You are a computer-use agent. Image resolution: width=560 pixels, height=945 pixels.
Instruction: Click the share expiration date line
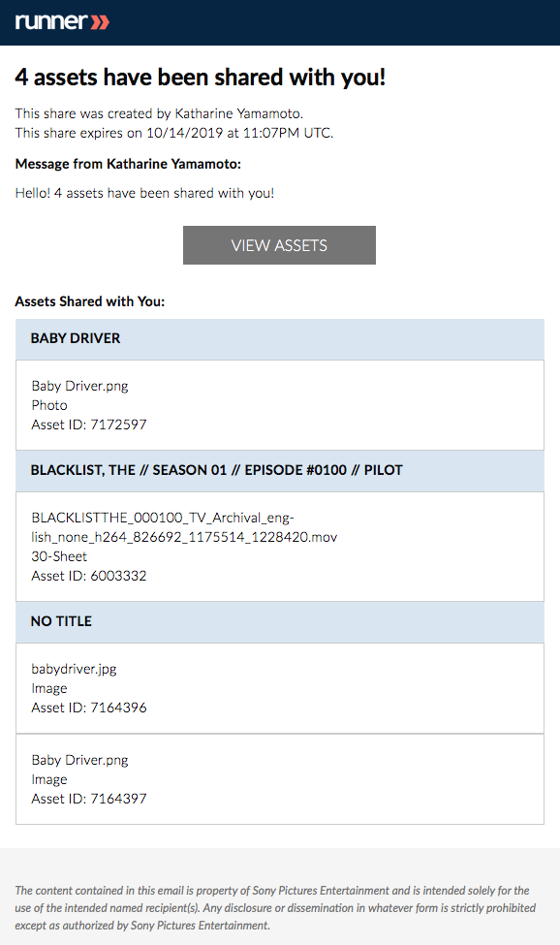(x=174, y=133)
